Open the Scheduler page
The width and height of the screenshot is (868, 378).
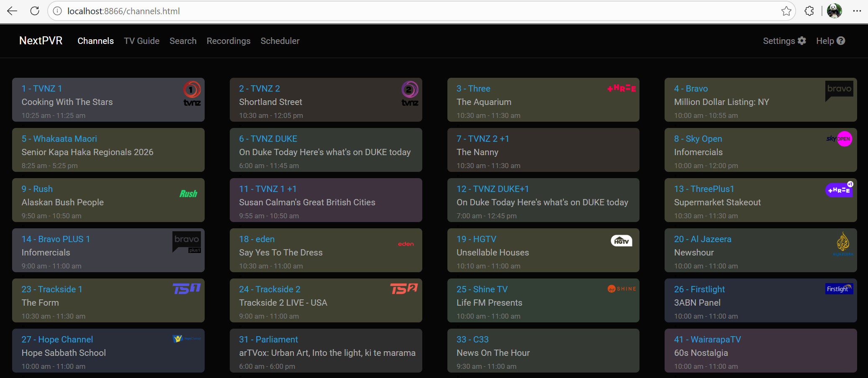point(280,41)
